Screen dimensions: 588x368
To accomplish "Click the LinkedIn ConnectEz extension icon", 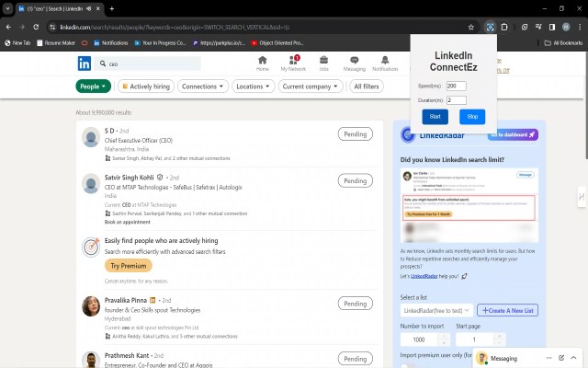I will click(x=490, y=27).
